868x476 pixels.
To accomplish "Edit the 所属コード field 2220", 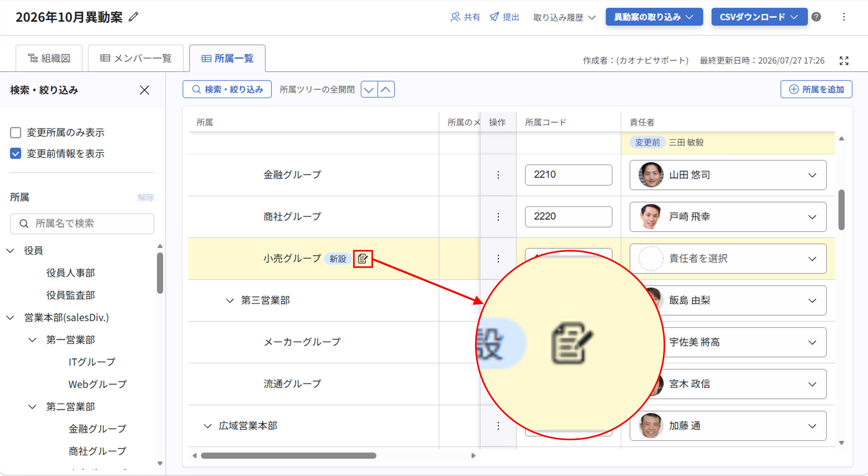I will pos(569,217).
